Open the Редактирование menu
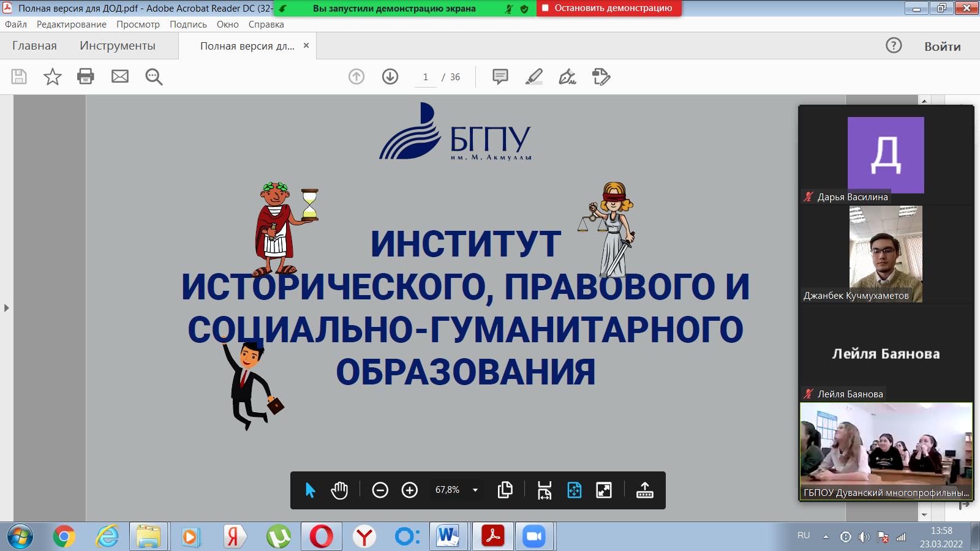This screenshot has width=980, height=551. point(71,24)
